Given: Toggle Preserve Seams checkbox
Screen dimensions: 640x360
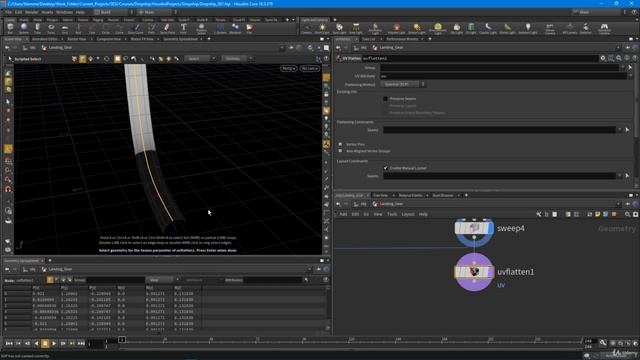Looking at the screenshot, I should 385,99.
